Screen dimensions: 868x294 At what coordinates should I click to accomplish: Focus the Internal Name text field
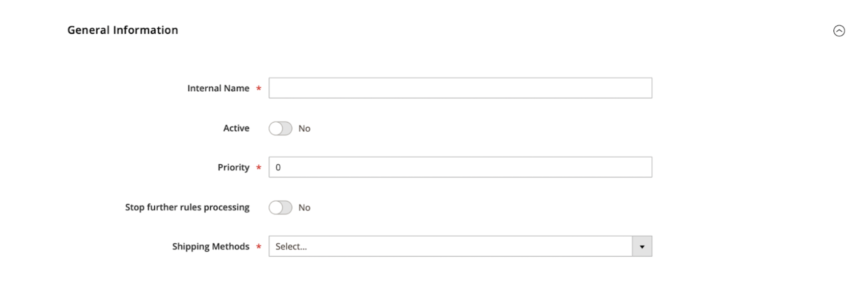460,88
